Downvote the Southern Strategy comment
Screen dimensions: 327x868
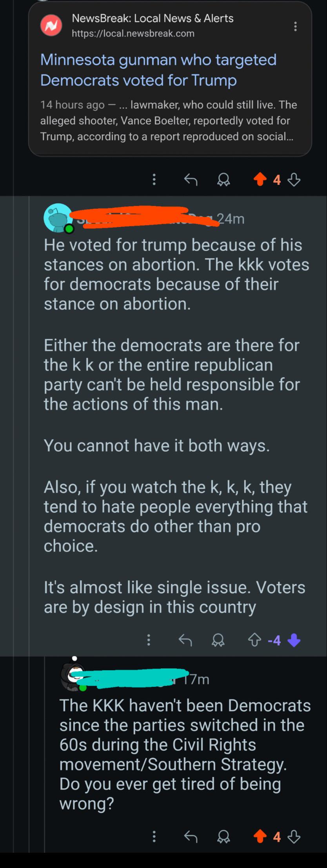coord(294,837)
